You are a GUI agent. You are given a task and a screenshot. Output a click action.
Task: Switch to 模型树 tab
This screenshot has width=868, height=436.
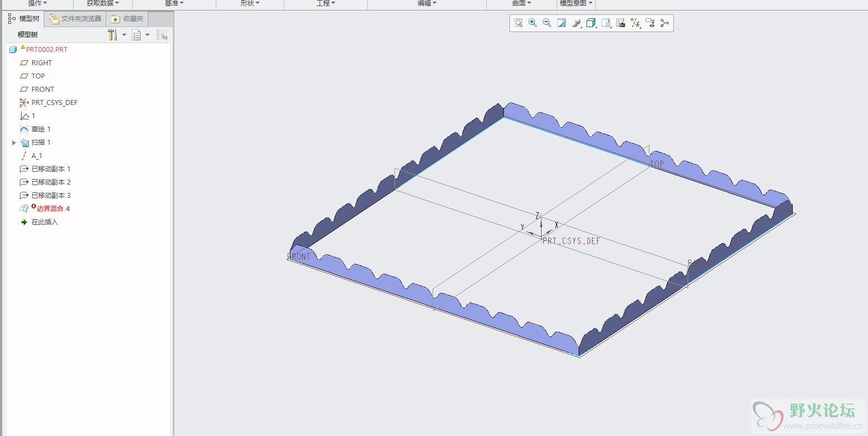point(24,18)
